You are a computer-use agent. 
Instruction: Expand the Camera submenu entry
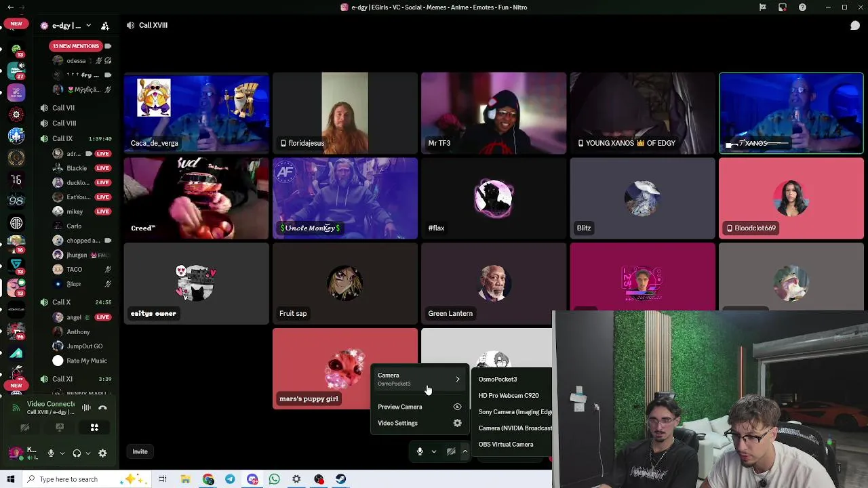[419, 379]
